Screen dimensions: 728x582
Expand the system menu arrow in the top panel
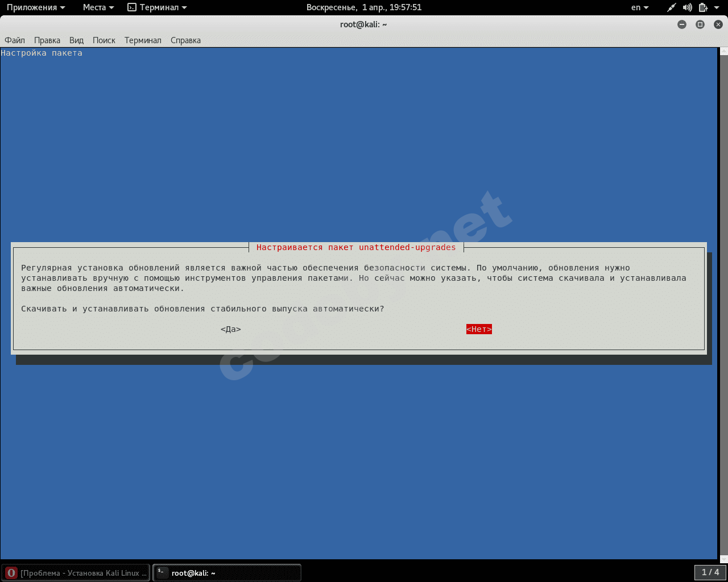[x=716, y=7]
